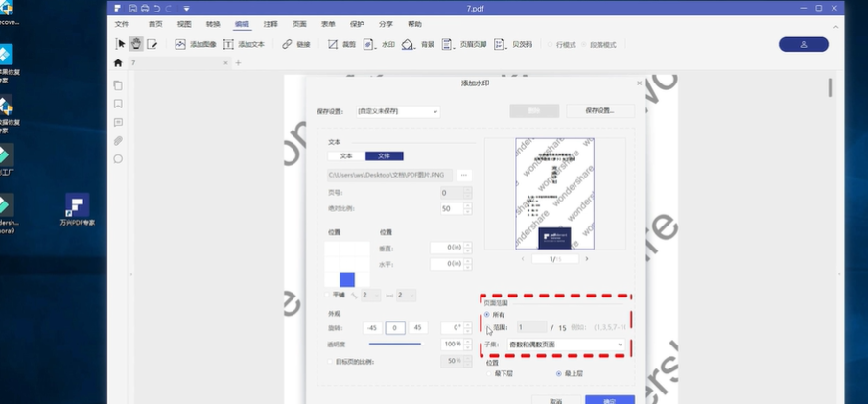868x404 pixels.
Task: Click the 透明度 opacity slider
Action: point(395,345)
